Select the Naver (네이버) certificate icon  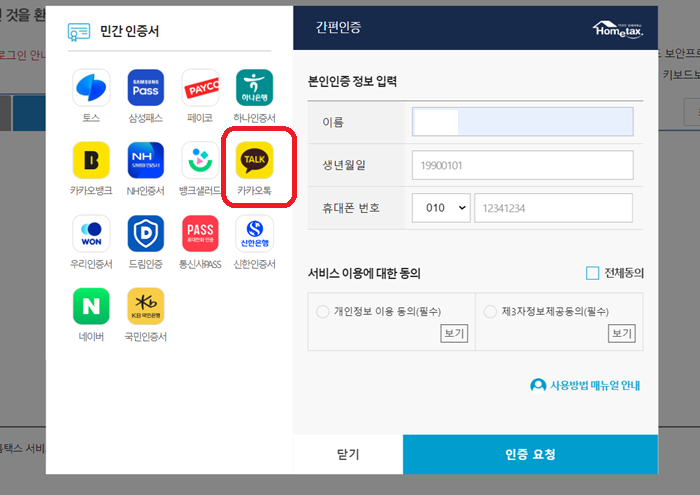tap(91, 306)
